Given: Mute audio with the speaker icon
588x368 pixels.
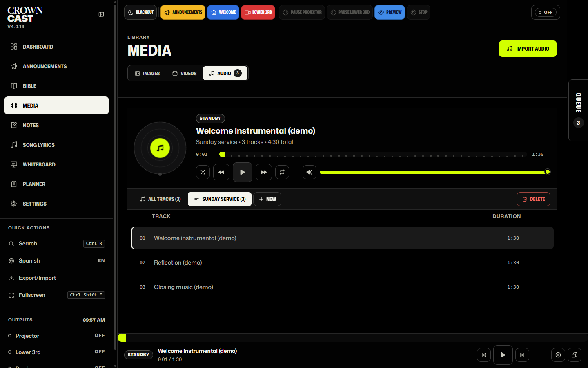Looking at the screenshot, I should 310,172.
